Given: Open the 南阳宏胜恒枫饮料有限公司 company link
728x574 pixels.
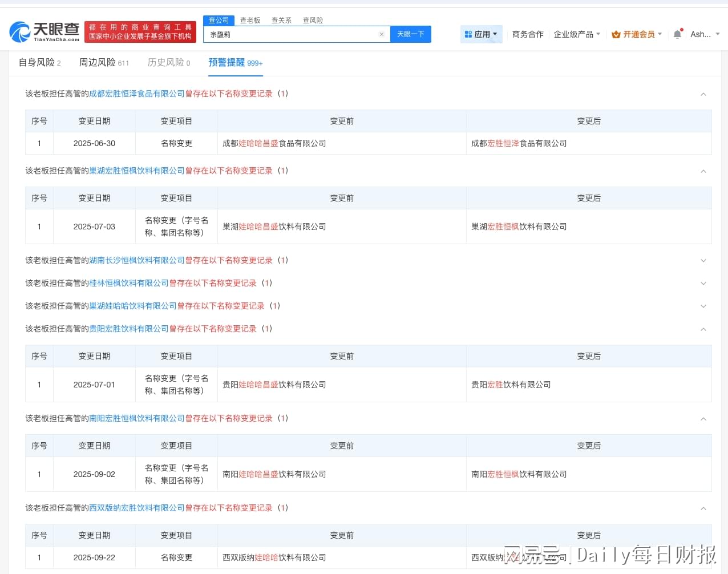Looking at the screenshot, I should [137, 418].
